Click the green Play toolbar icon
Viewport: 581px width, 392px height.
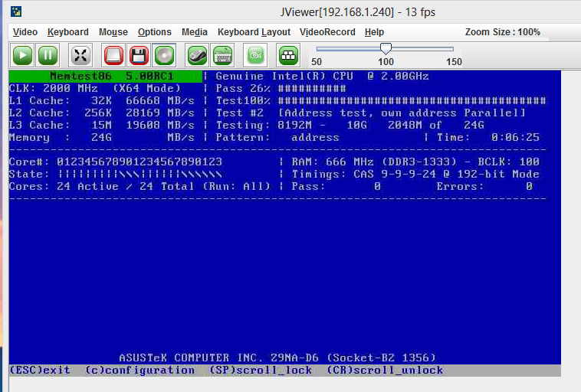22,55
